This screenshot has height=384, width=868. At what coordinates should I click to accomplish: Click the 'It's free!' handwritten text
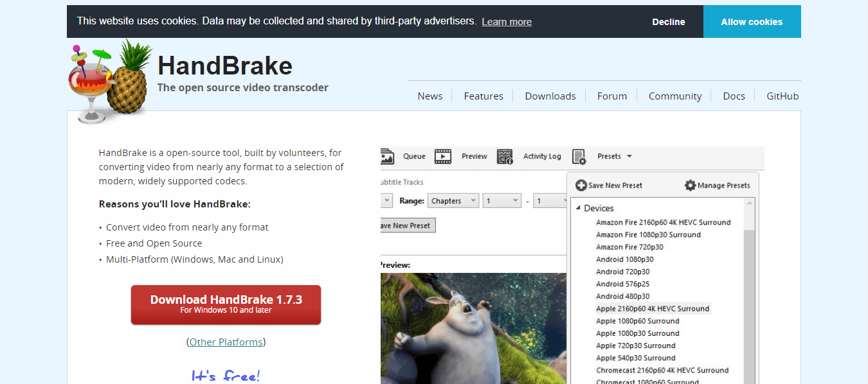[226, 375]
